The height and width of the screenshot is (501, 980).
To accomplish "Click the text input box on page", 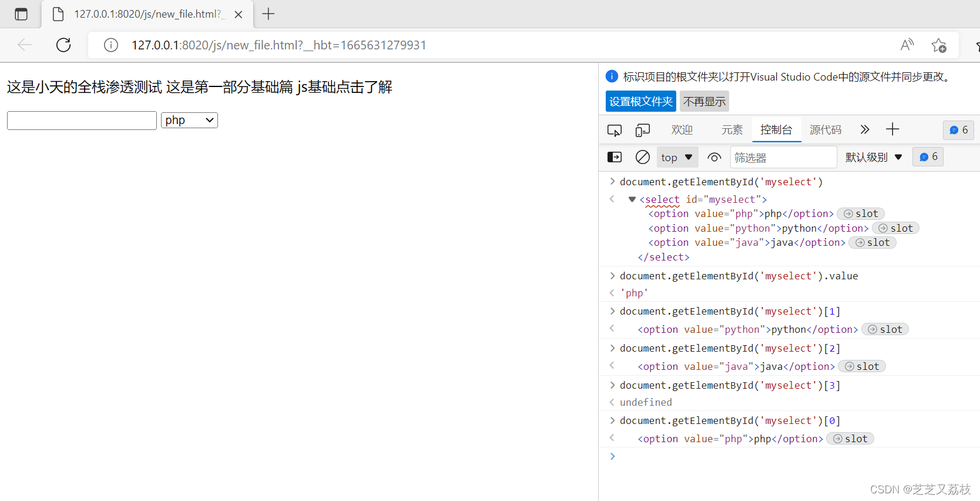I will pos(82,120).
